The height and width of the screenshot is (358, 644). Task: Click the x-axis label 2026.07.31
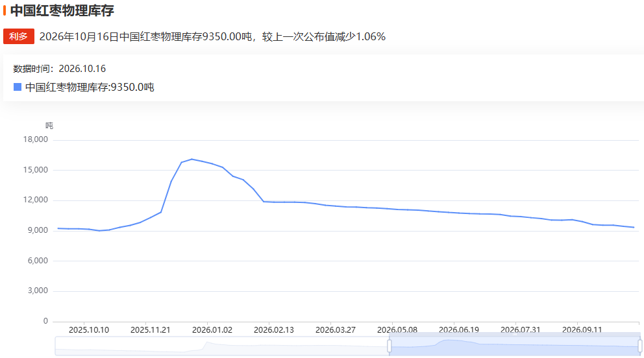[x=521, y=329]
